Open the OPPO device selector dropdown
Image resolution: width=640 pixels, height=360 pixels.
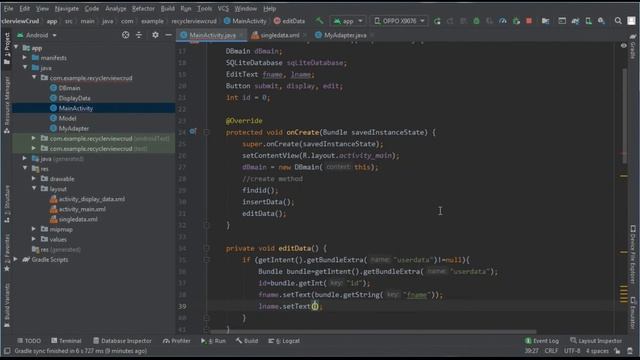coord(400,21)
